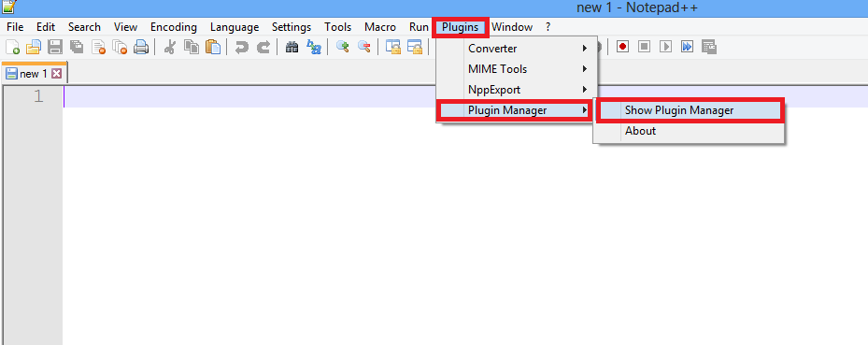Start macro recording with the red dot icon

pyautogui.click(x=623, y=47)
